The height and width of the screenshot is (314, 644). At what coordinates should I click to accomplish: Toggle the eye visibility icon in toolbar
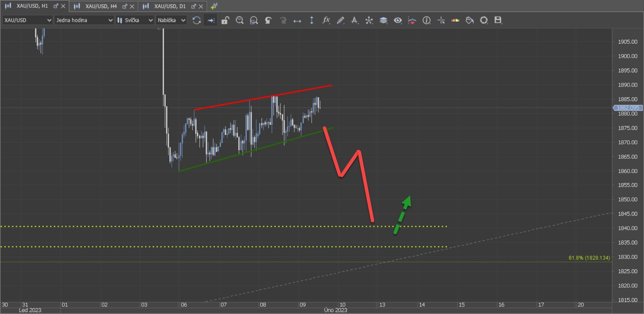[x=398, y=20]
